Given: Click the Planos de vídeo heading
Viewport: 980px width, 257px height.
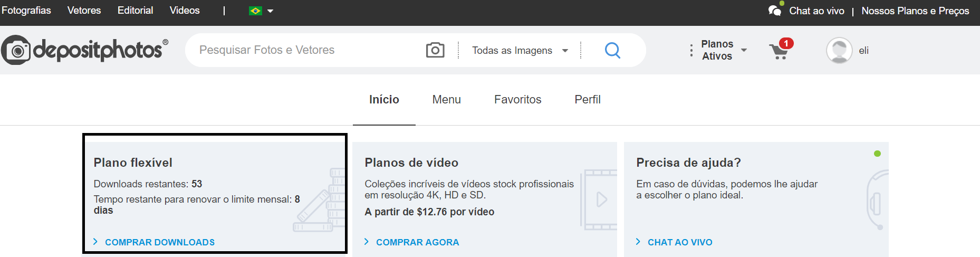Looking at the screenshot, I should [411, 163].
